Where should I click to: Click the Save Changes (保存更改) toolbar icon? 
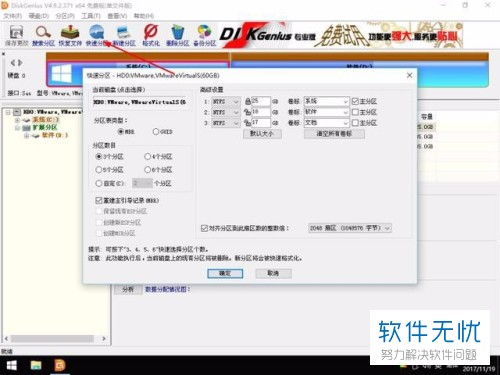(x=16, y=35)
